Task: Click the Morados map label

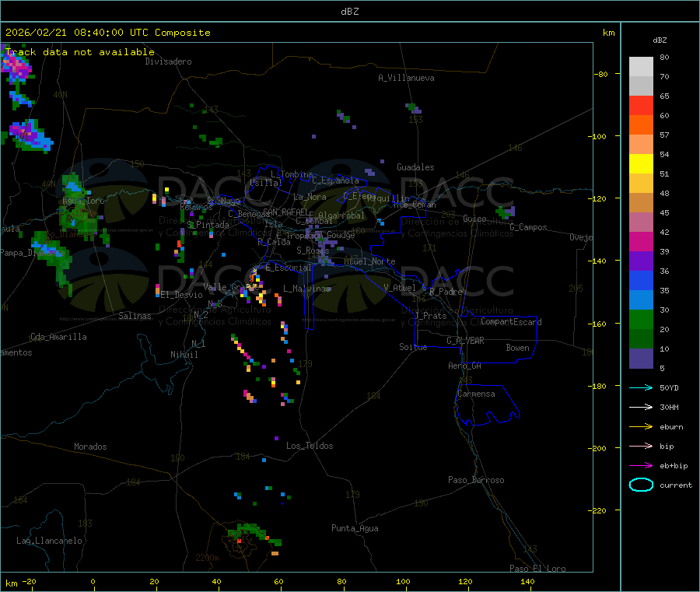Action: click(x=90, y=447)
